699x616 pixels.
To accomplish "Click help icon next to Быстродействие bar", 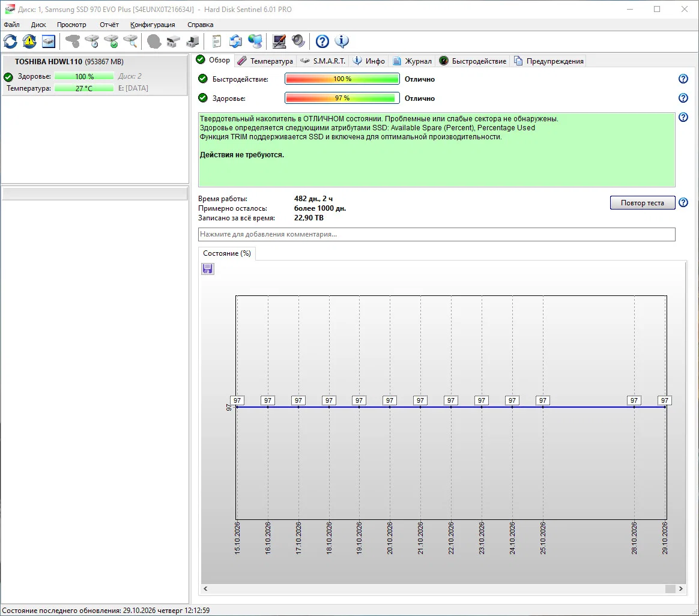I will coord(683,79).
